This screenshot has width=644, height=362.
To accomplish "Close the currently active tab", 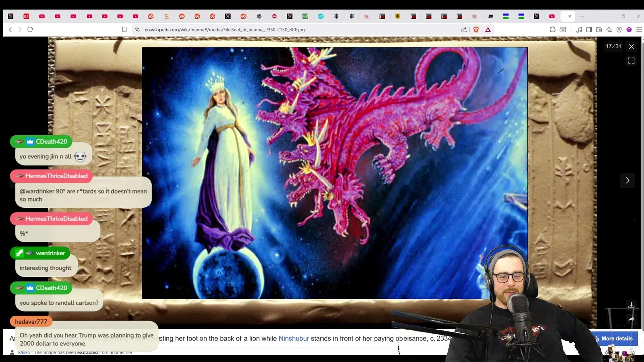I will 569,16.
